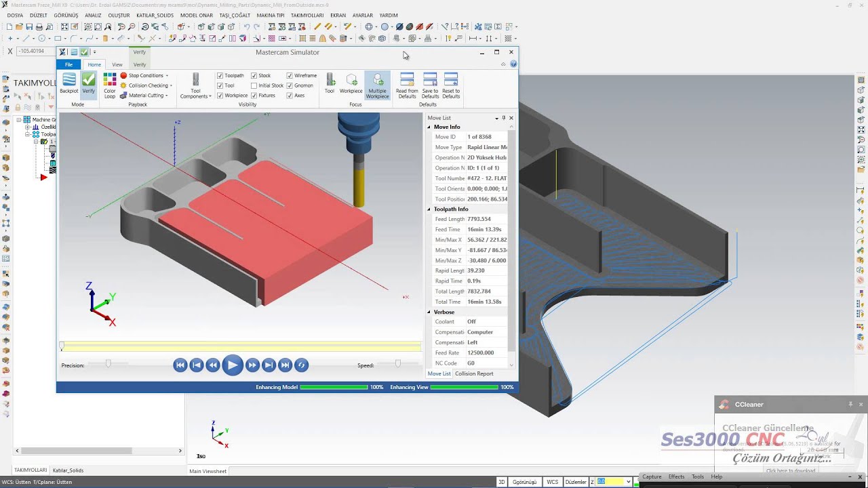Open Move List panel options dropdown
This screenshot has width=868, height=488.
tap(496, 118)
